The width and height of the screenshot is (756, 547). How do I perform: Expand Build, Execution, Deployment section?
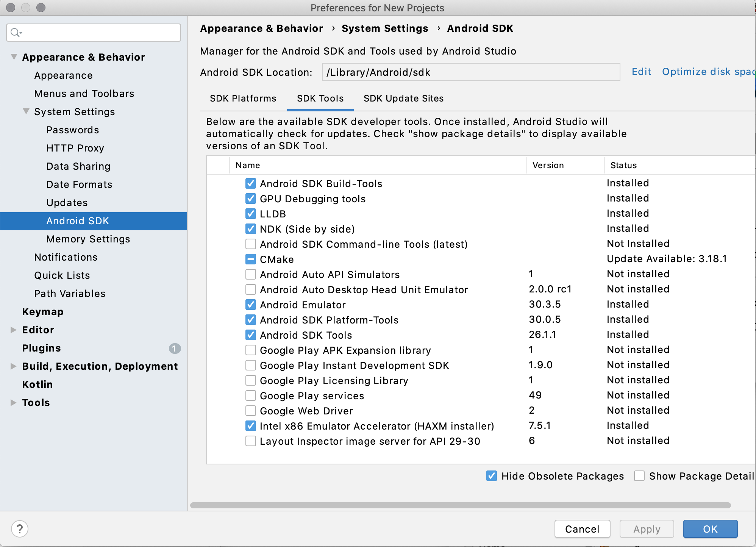[x=14, y=366]
